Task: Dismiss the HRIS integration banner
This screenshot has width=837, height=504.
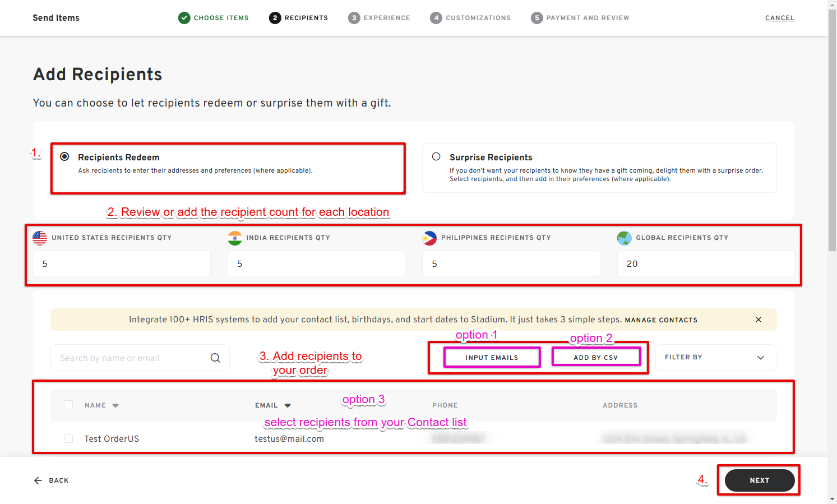Action: click(759, 320)
